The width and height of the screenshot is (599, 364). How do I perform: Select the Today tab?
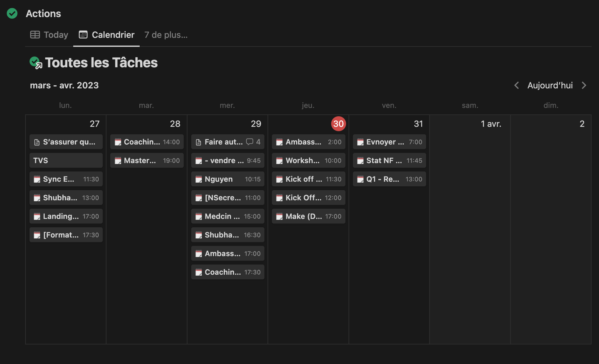pos(50,34)
